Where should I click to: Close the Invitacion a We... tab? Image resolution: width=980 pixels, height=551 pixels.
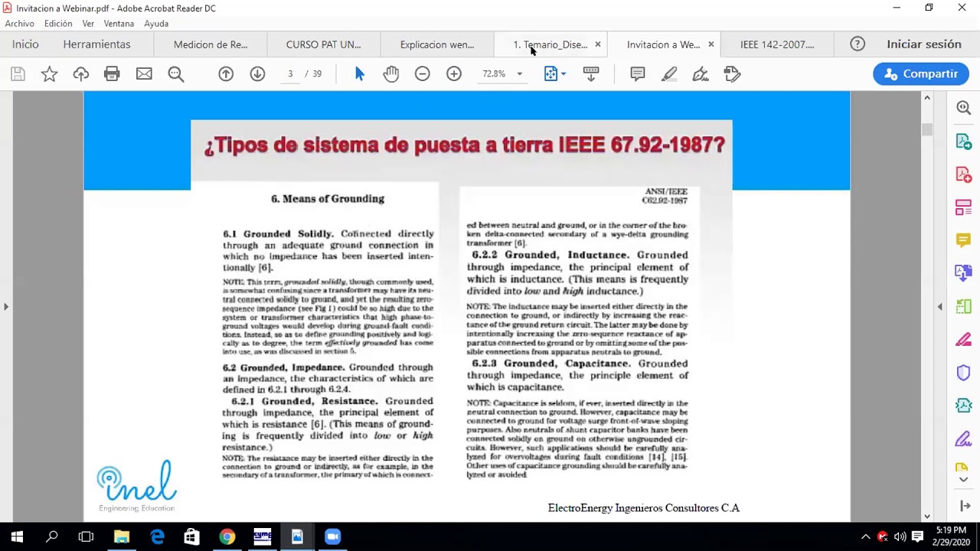coord(711,44)
